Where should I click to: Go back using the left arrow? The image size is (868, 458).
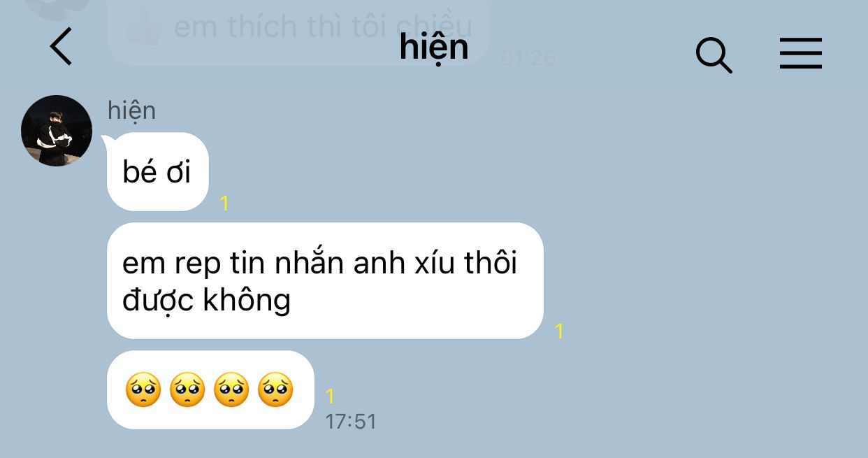(x=62, y=47)
